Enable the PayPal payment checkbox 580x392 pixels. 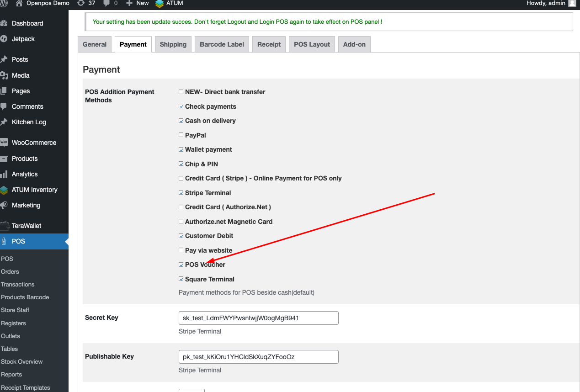[x=181, y=135]
